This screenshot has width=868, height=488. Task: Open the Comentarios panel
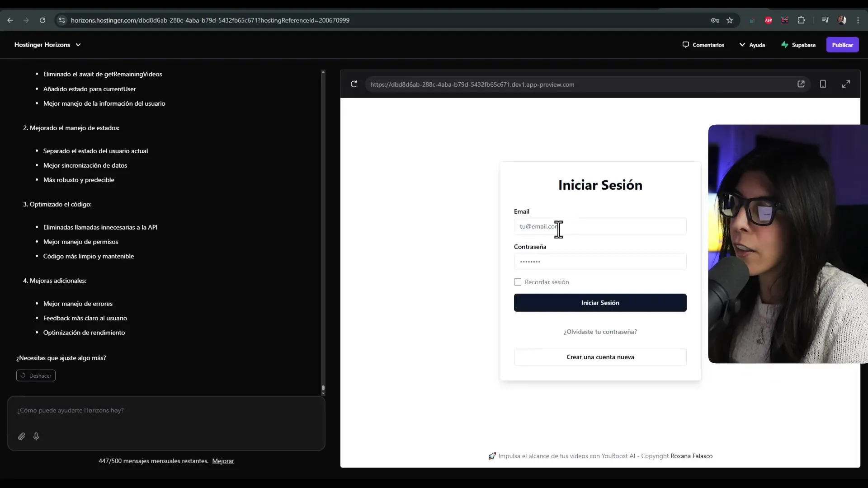pyautogui.click(x=703, y=45)
